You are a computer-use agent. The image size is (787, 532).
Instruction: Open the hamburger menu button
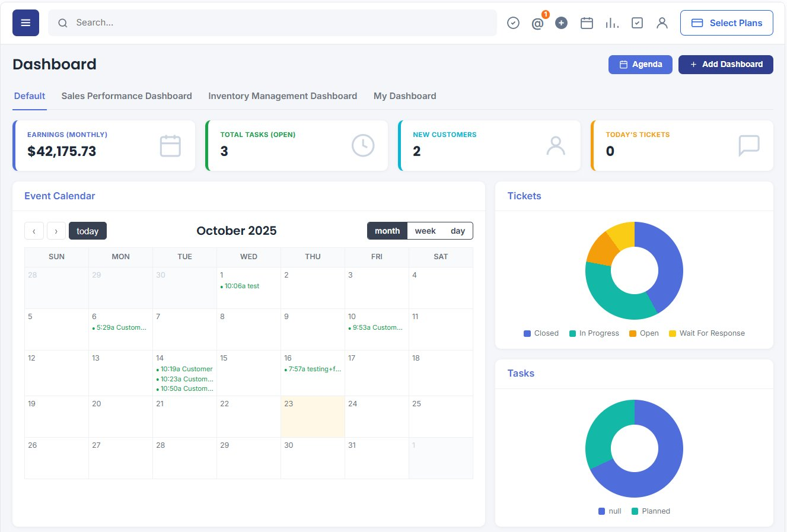[x=26, y=23]
